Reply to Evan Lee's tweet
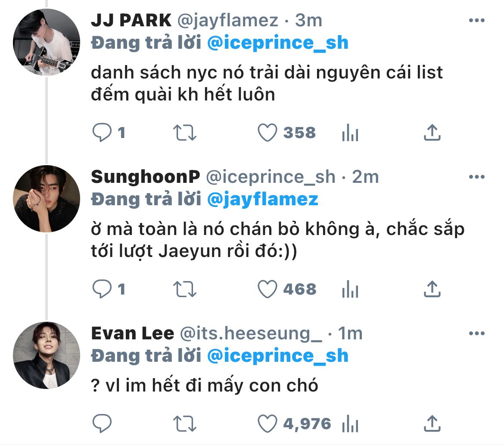Viewport: 504px width, 445px height. click(102, 423)
